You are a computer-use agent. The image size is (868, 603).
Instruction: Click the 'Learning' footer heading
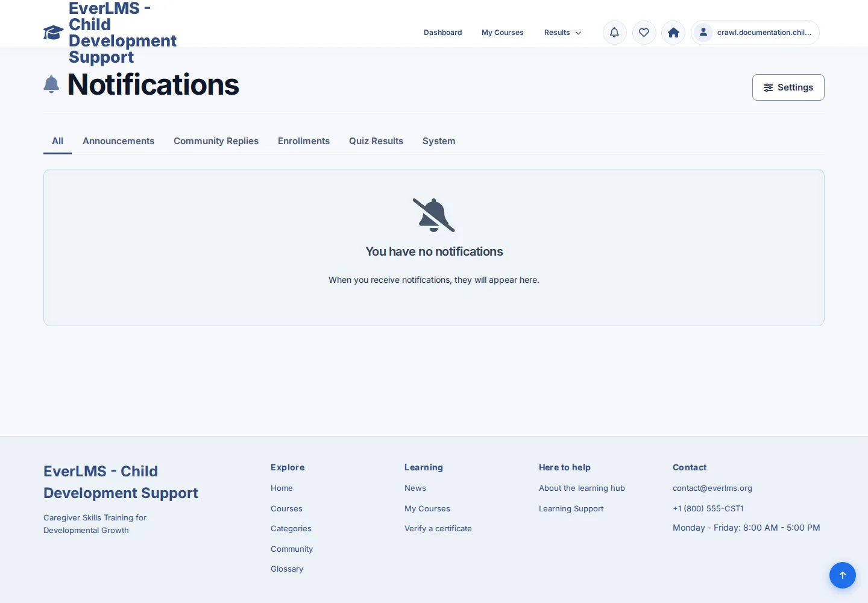click(x=424, y=467)
